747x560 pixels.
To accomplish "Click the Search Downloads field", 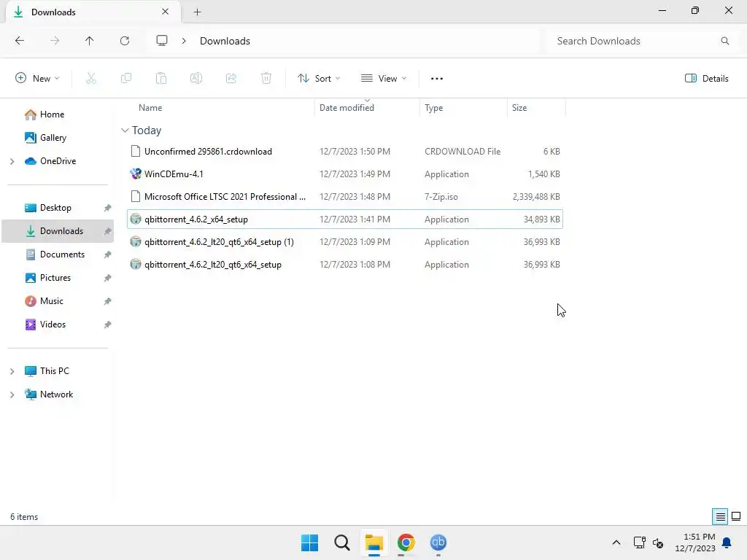I will click(640, 41).
